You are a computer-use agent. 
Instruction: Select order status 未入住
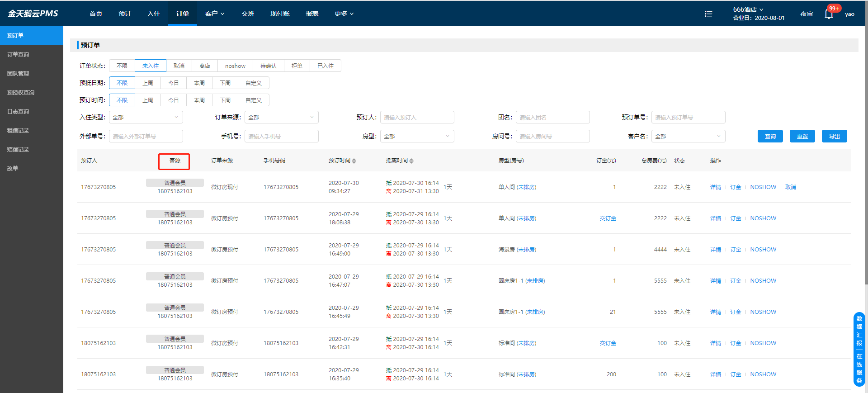click(x=151, y=66)
